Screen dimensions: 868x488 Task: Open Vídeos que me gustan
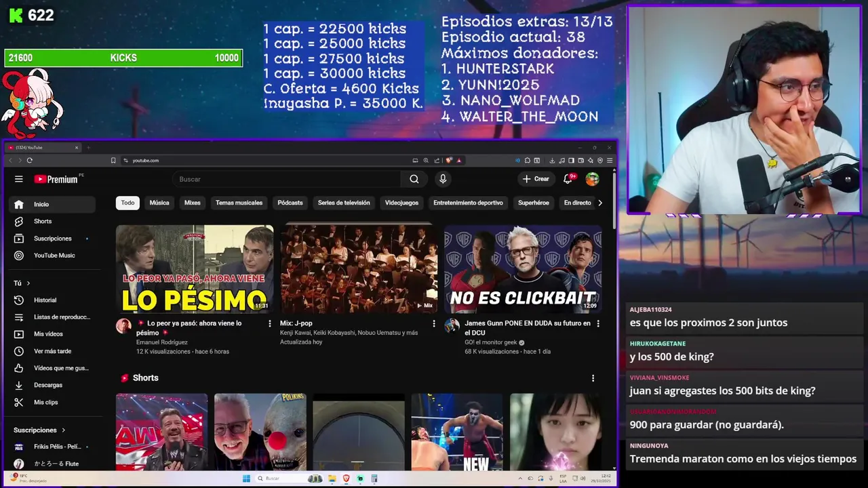pyautogui.click(x=52, y=368)
